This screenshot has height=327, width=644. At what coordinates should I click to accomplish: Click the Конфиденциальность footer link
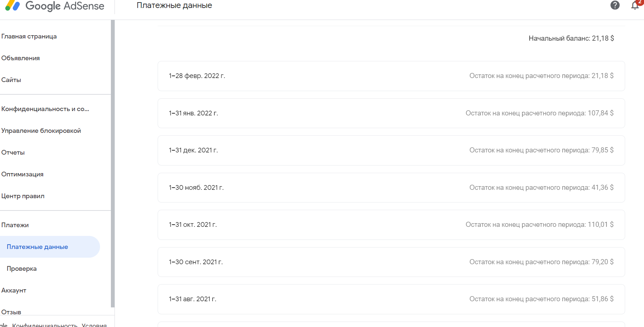pos(45,324)
